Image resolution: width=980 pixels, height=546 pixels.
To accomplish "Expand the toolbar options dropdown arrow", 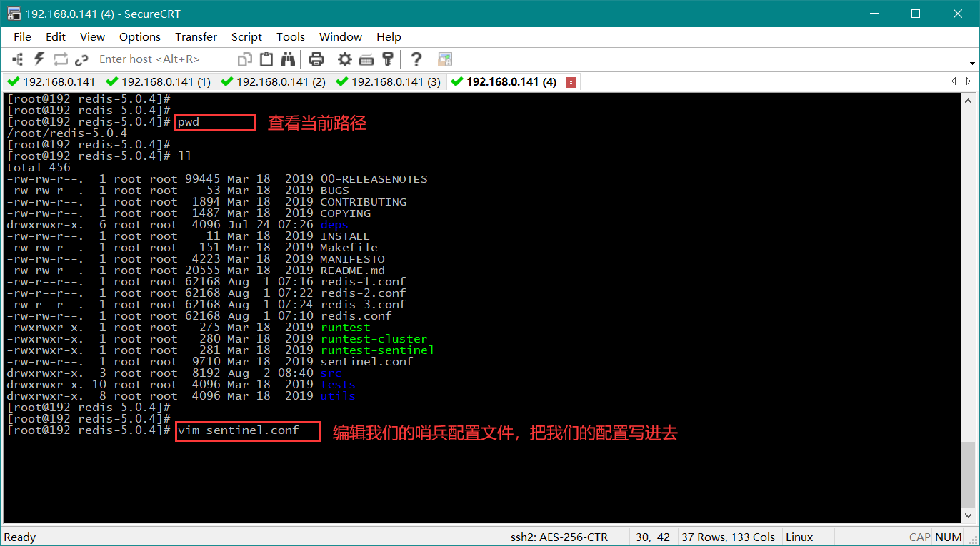I will pos(973,61).
